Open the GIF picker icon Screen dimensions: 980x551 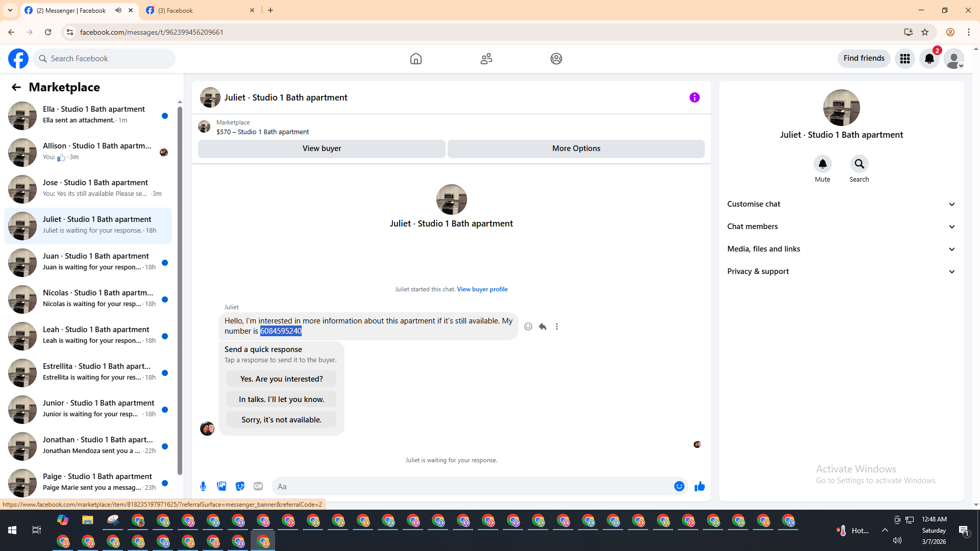258,486
